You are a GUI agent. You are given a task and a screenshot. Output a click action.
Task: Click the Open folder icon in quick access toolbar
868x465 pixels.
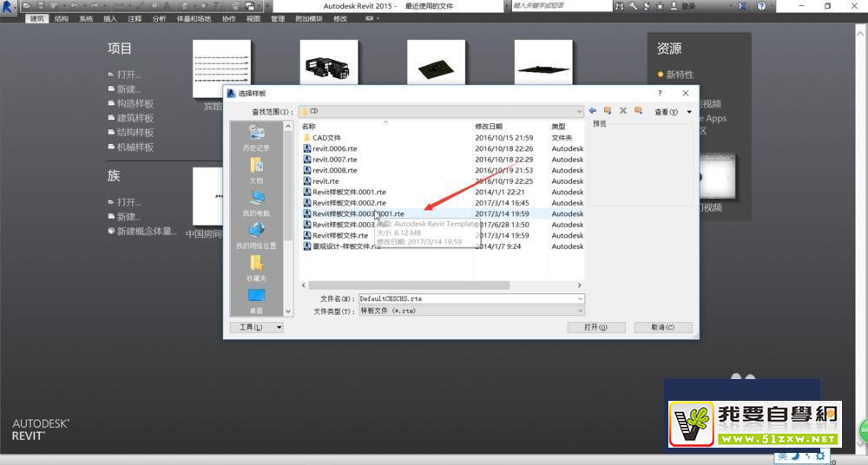27,6
